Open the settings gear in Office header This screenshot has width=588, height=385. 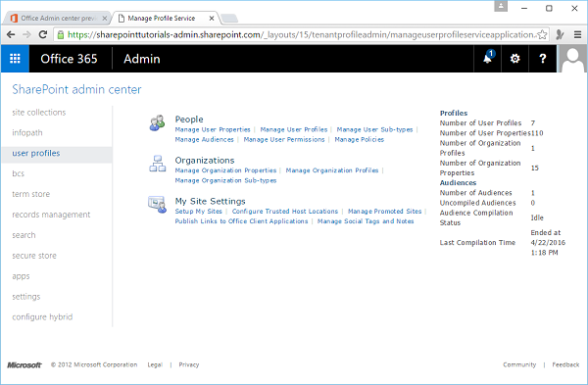(x=514, y=59)
